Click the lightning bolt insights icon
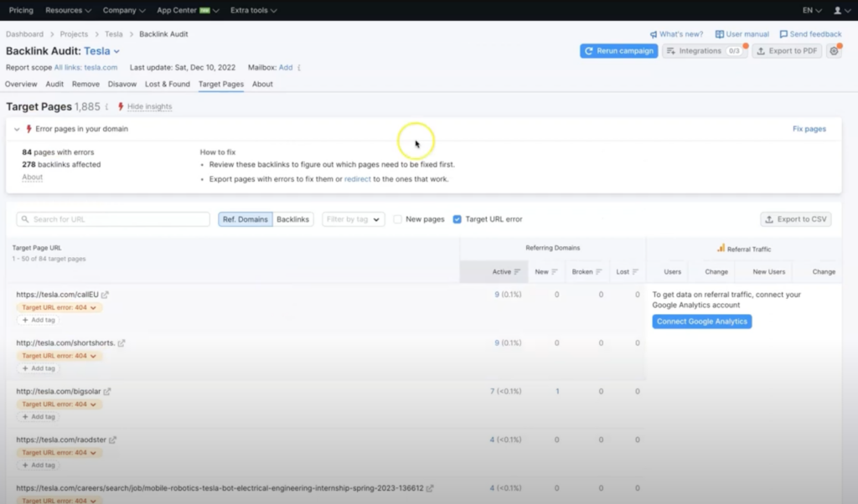 tap(121, 106)
